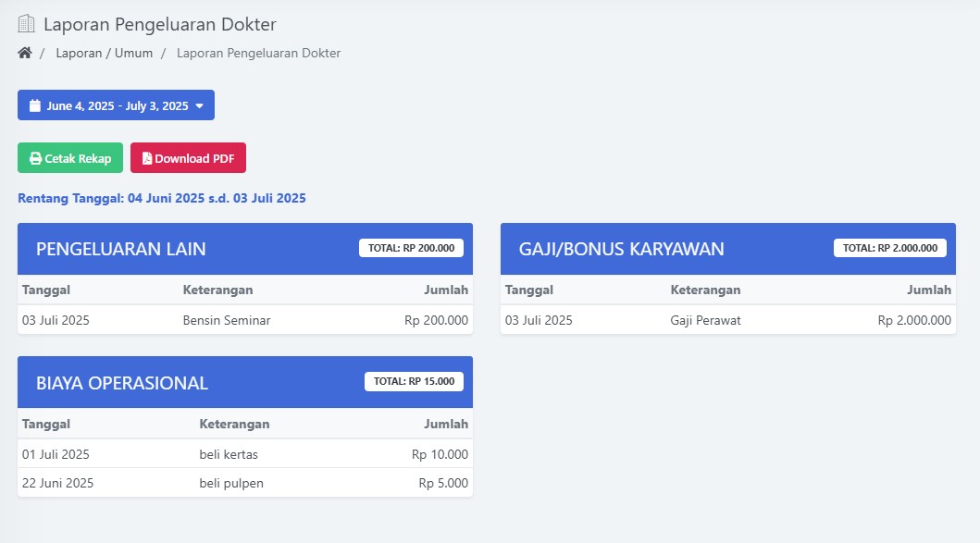Select the beli pulpen row

point(244,483)
